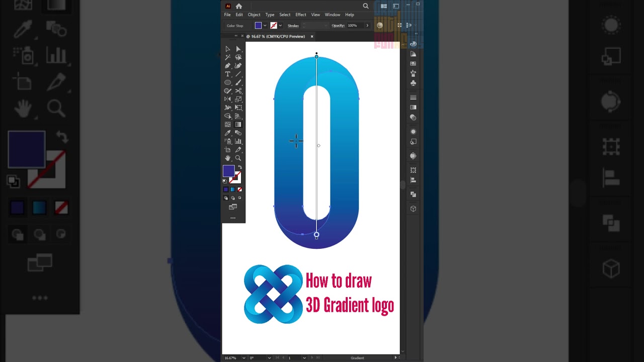Select the Pen tool
The width and height of the screenshot is (644, 362).
(227, 66)
